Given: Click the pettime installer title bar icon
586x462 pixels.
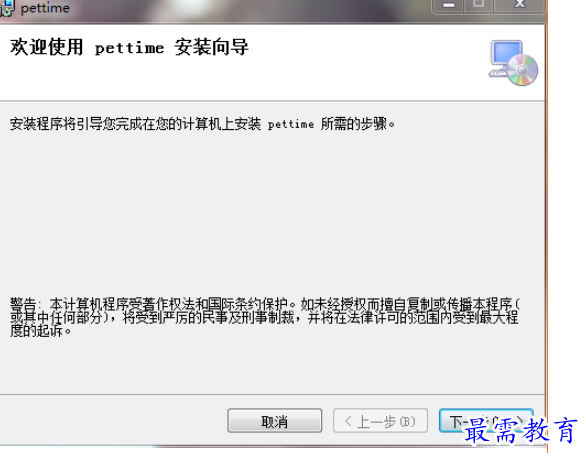Looking at the screenshot, I should 7,7.
